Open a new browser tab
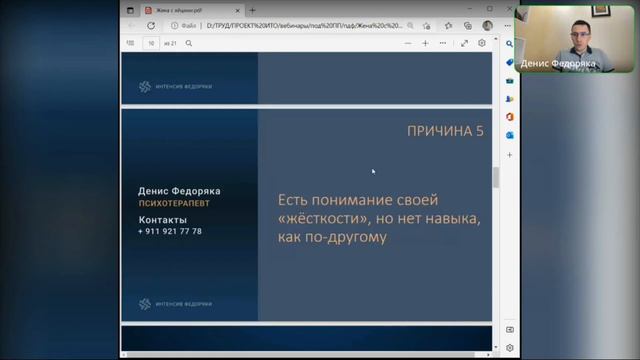The width and height of the screenshot is (640, 360). [252, 11]
